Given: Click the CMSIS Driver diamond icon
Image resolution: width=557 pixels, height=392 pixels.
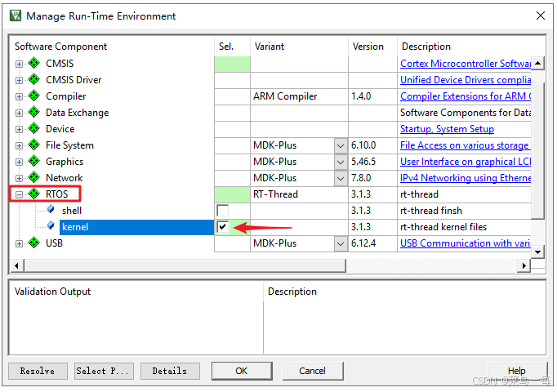Looking at the screenshot, I should click(34, 79).
